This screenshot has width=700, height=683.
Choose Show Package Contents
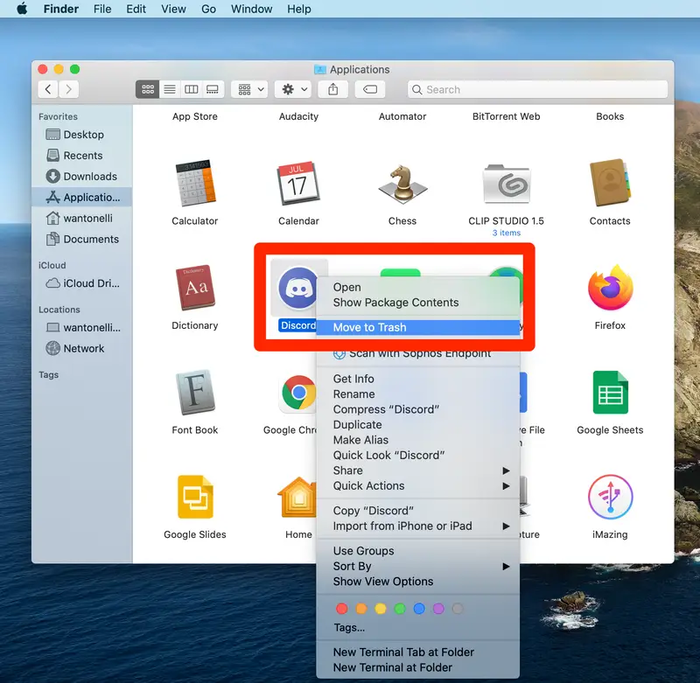[x=418, y=302]
